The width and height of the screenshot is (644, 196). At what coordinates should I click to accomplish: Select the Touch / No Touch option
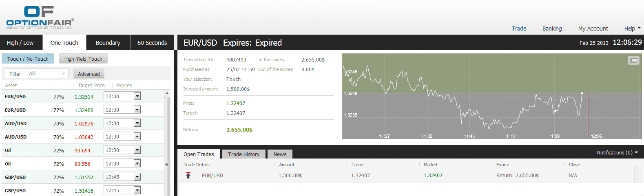click(28, 59)
